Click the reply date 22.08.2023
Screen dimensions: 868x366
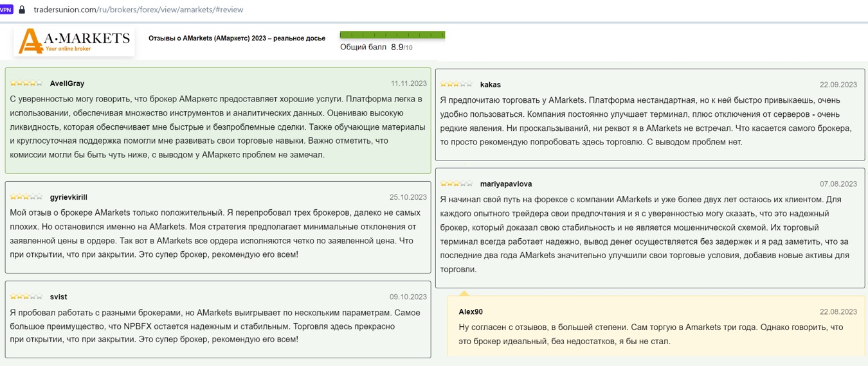click(x=838, y=311)
